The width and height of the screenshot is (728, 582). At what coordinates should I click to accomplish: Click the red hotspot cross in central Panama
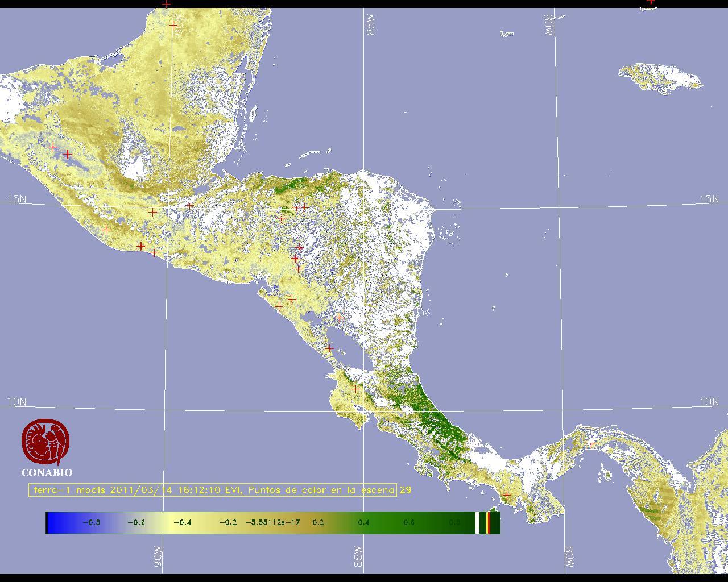coord(592,445)
